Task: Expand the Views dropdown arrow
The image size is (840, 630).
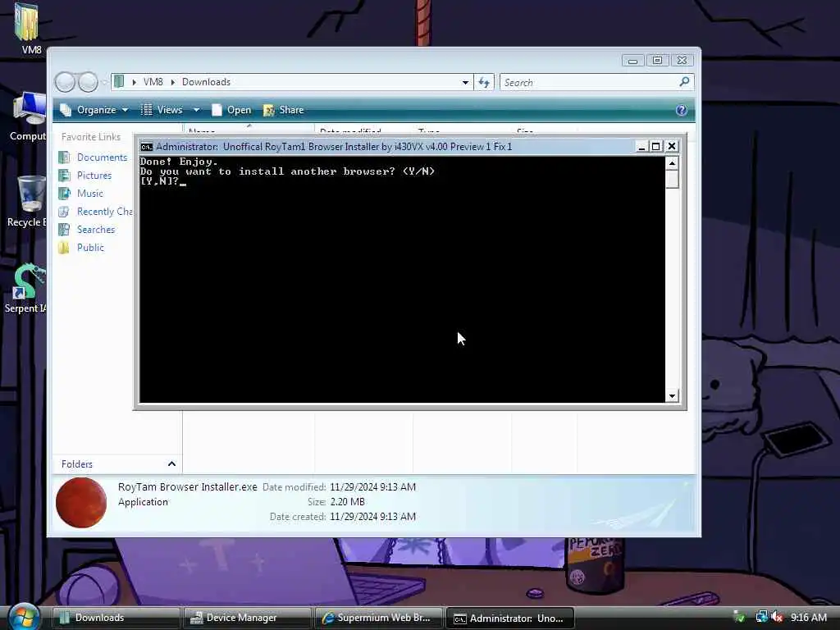Action: 196,110
